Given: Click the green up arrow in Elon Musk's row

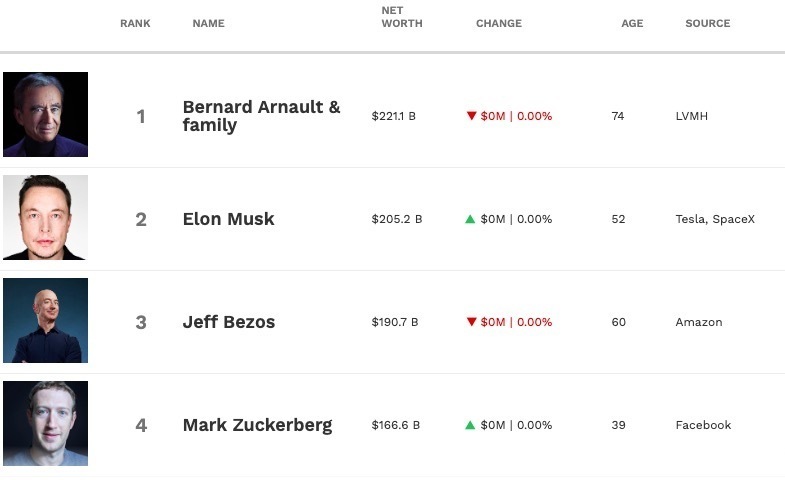Looking at the screenshot, I should [x=470, y=219].
